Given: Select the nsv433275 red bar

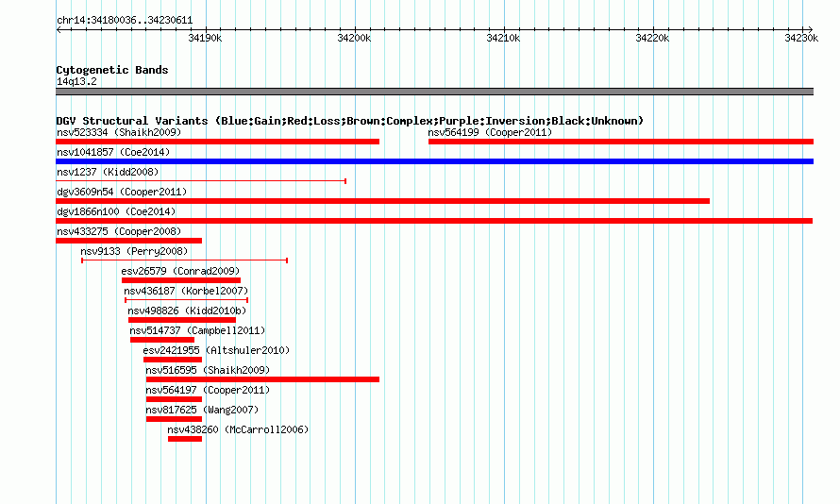Looking at the screenshot, I should (x=128, y=241).
